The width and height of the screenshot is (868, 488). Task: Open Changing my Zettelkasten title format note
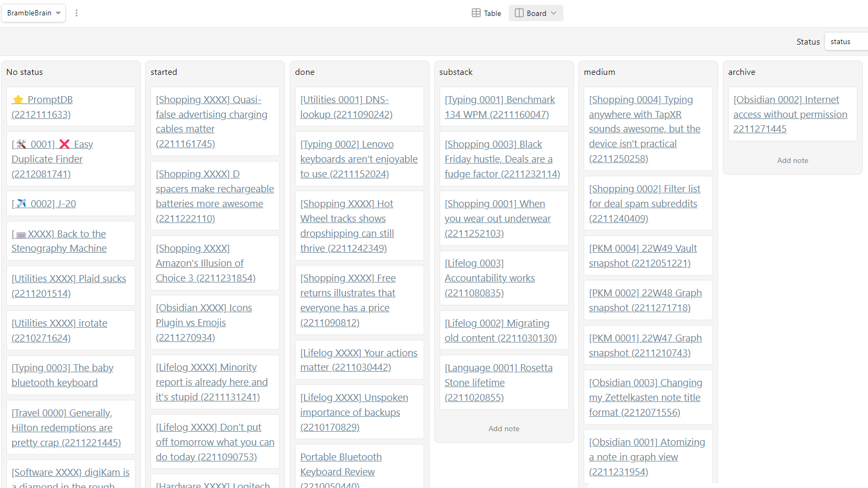pos(646,397)
